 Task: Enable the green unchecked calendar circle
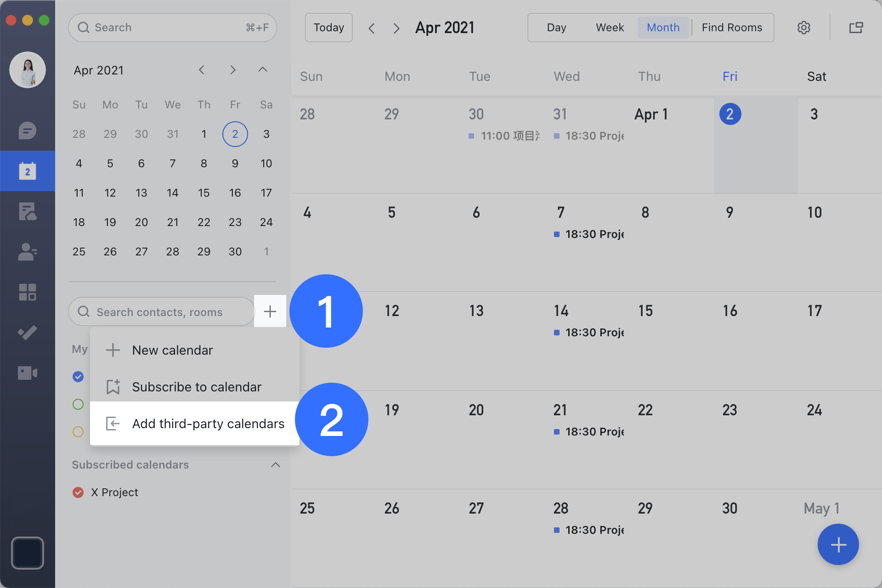[78, 404]
